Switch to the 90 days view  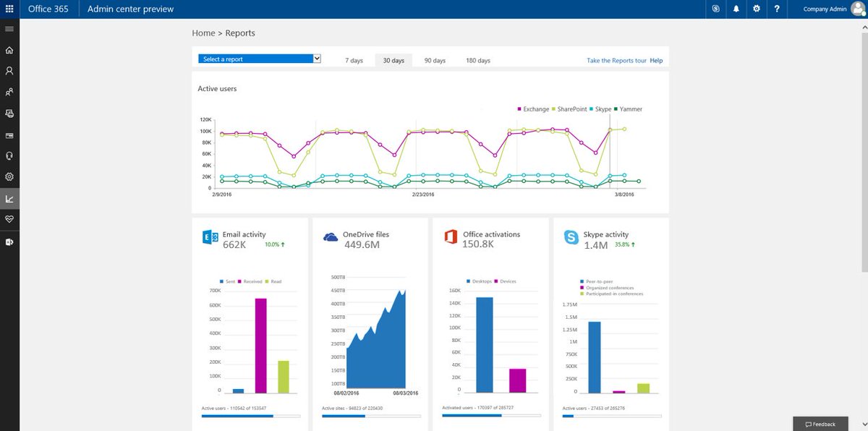[435, 60]
